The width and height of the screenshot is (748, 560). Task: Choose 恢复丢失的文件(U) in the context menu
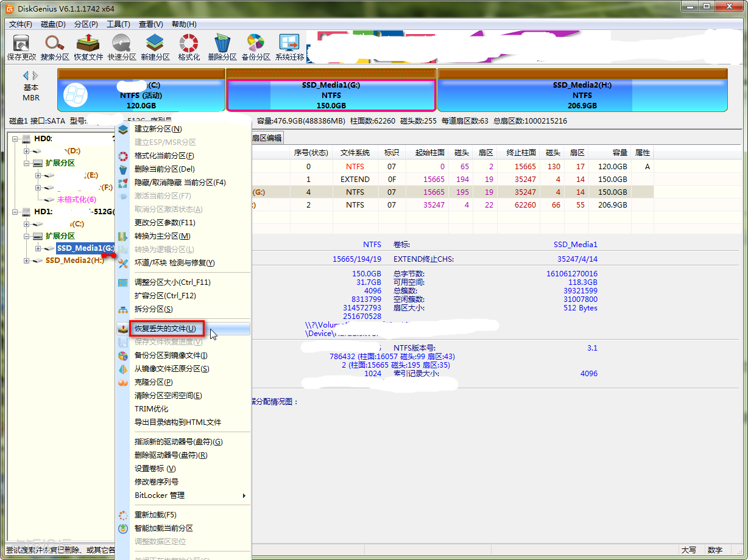[x=183, y=329]
